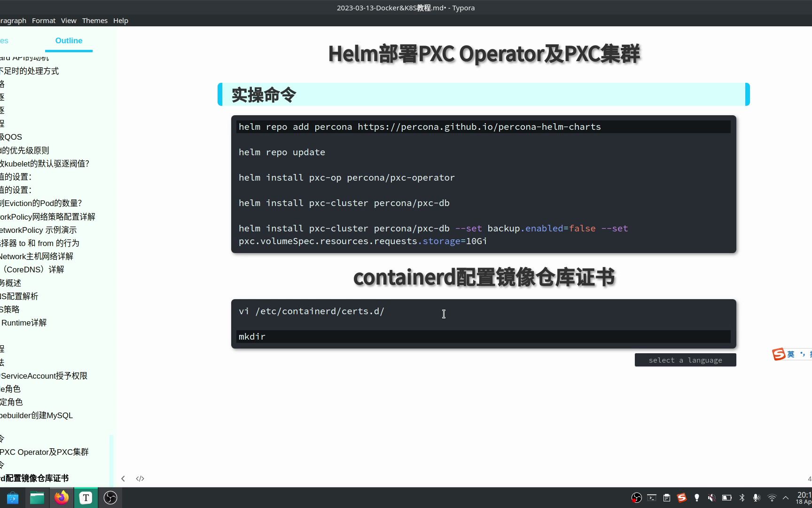Click the Sogou input method tray icon

pyautogui.click(x=681, y=497)
